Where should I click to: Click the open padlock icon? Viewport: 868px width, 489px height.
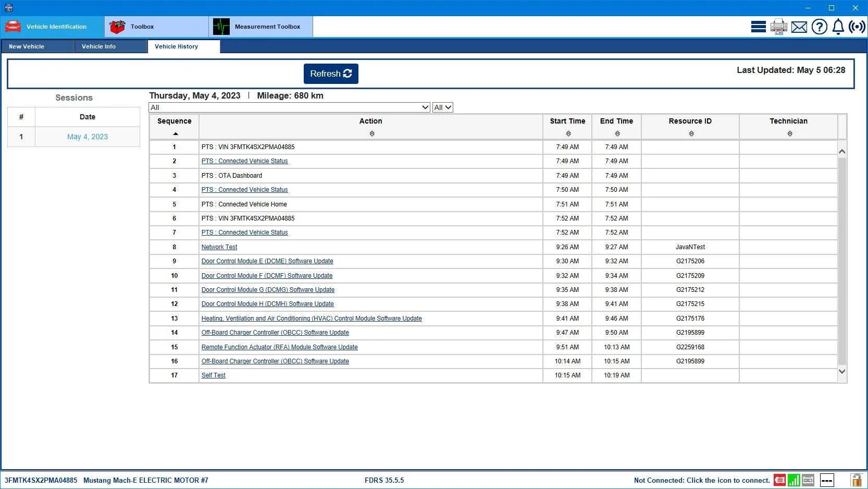856,480
